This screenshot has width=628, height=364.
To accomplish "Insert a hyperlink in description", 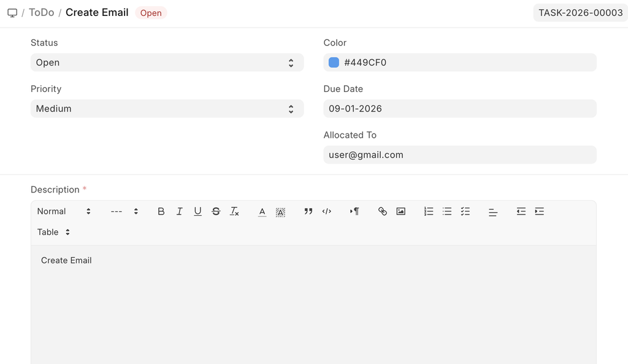I will [383, 211].
